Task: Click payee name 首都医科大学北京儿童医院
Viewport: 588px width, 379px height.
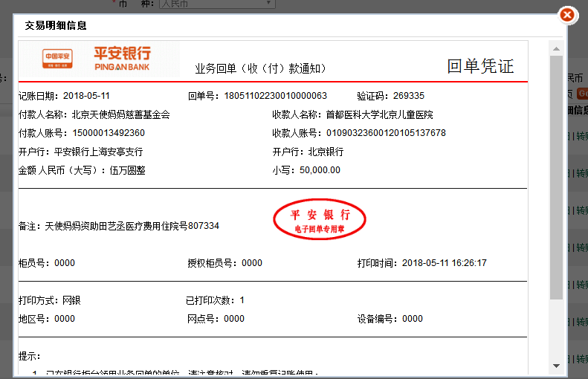Action: point(380,114)
